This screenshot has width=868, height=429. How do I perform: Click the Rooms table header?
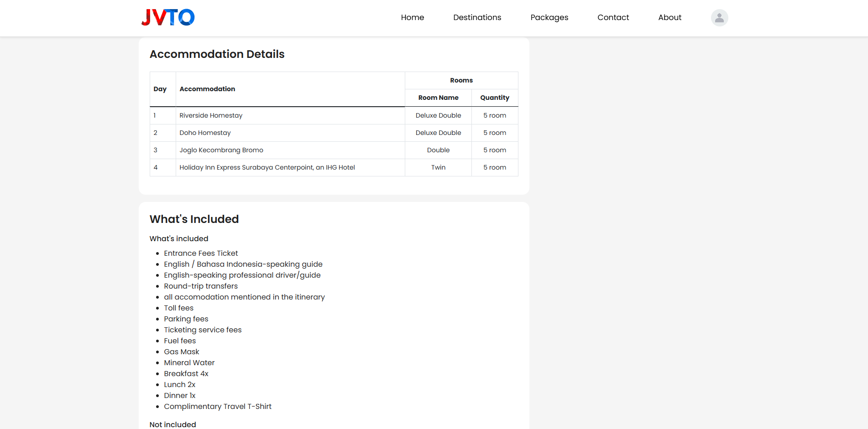pos(461,80)
